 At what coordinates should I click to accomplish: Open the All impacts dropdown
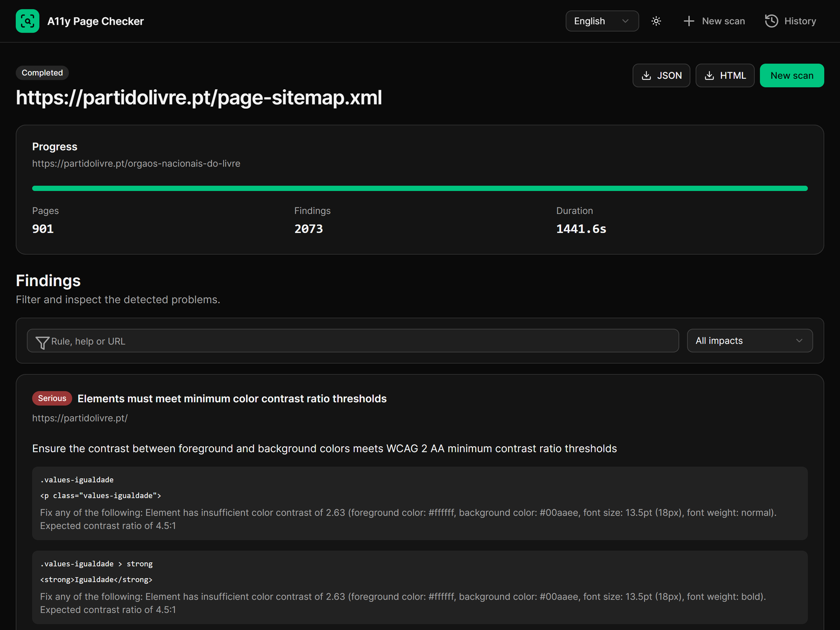tap(750, 341)
